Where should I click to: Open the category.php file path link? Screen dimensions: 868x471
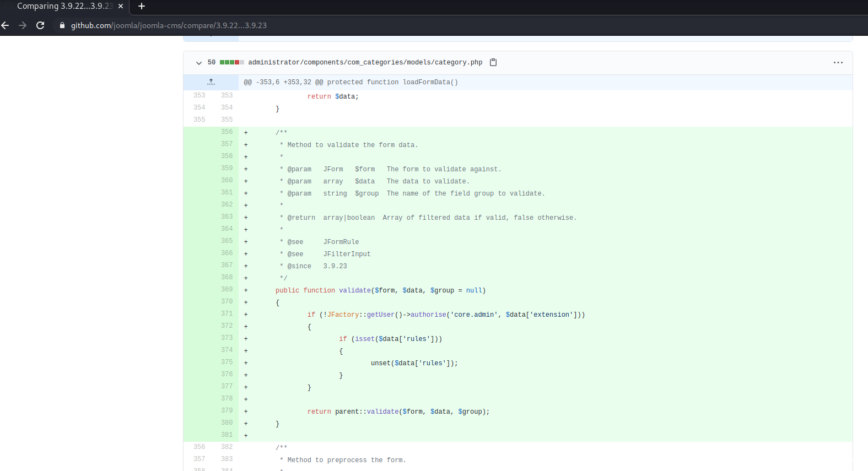point(365,62)
